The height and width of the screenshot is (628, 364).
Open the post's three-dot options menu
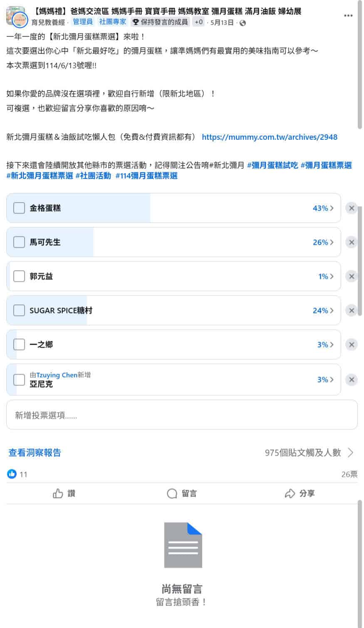[x=348, y=16]
